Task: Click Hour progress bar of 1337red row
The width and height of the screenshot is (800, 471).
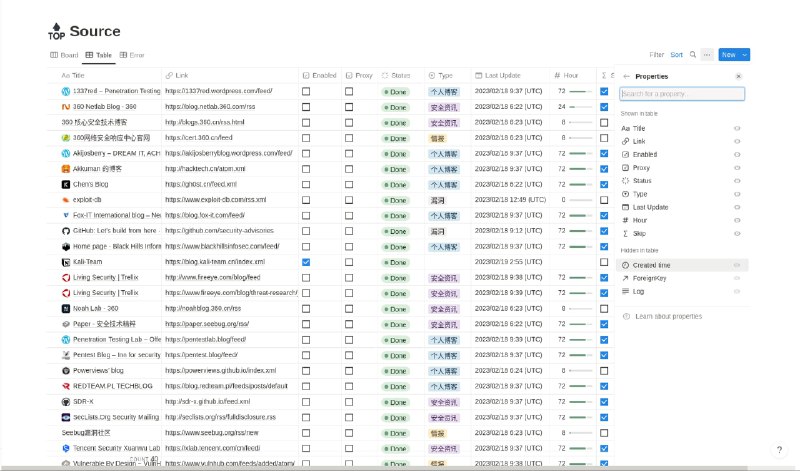Action: point(581,91)
